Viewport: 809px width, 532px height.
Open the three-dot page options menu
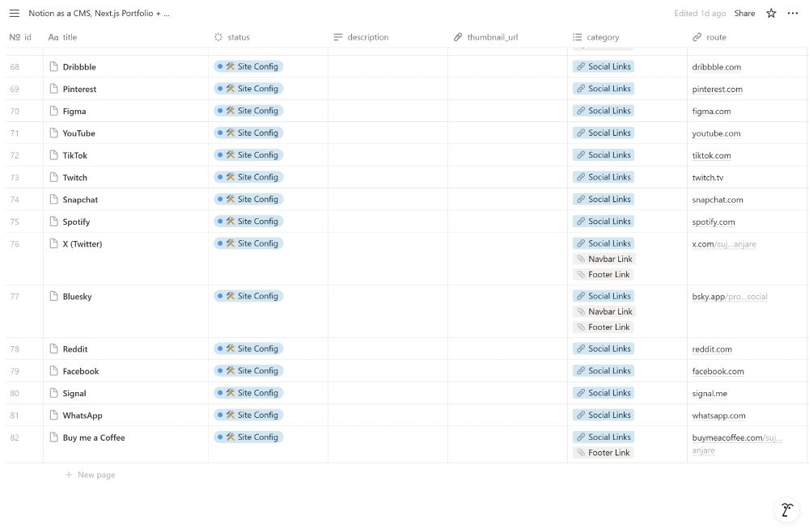coord(793,14)
